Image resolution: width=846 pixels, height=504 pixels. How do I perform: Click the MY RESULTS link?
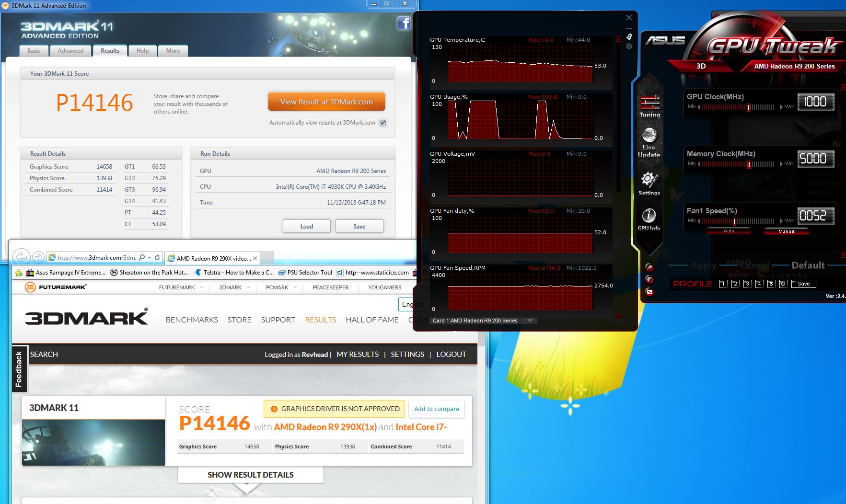coord(358,355)
